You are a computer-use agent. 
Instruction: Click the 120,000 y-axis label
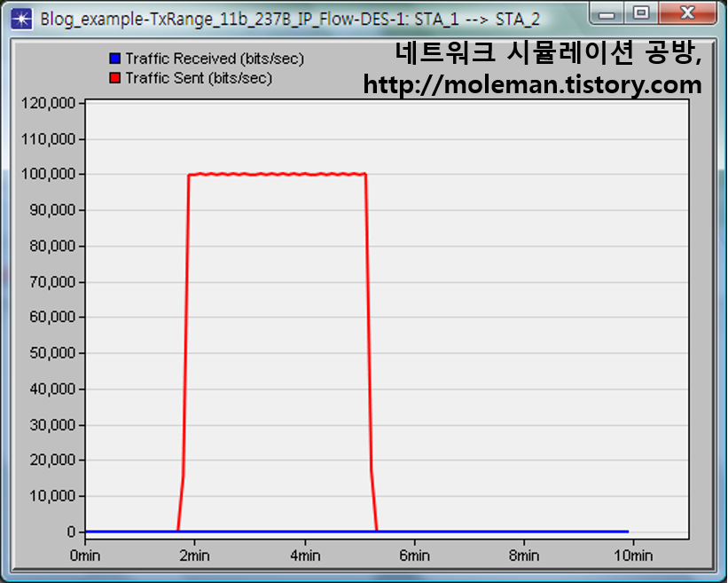click(x=48, y=103)
